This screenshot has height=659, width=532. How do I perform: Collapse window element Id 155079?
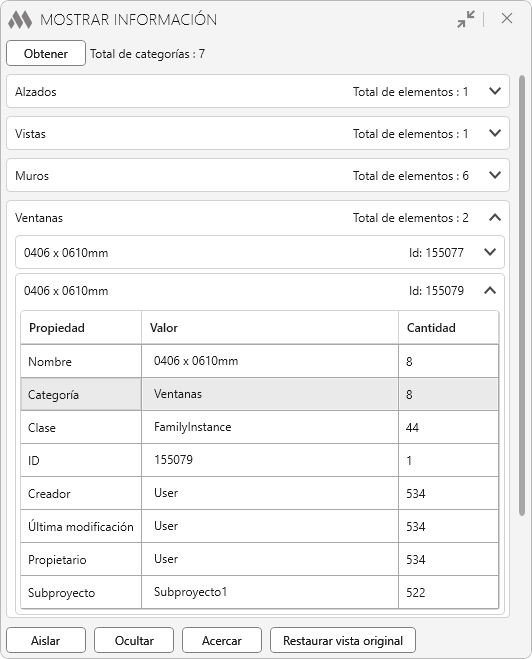click(x=490, y=290)
